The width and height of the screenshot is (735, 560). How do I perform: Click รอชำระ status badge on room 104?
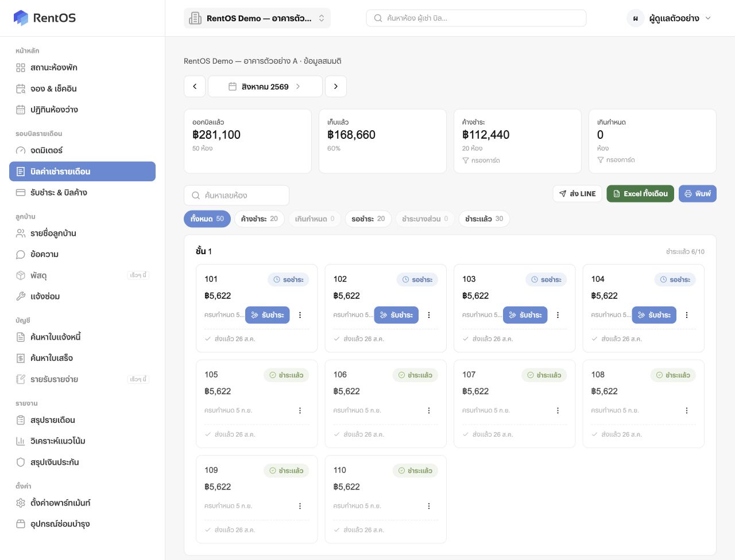675,279
